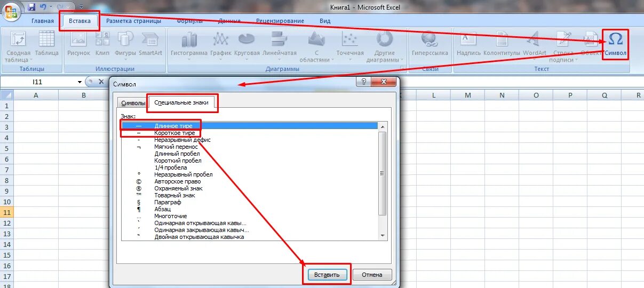Screen dimensions: 644x288
Task: Open the Диаграммы group dialog launcher
Action: (402, 69)
